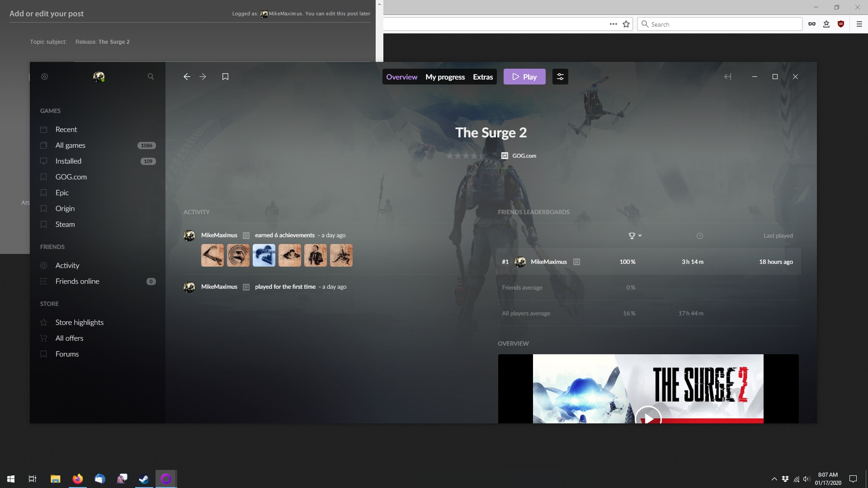Viewport: 868px width, 488px height.
Task: Click the fifth achievement badge
Action: (x=315, y=255)
